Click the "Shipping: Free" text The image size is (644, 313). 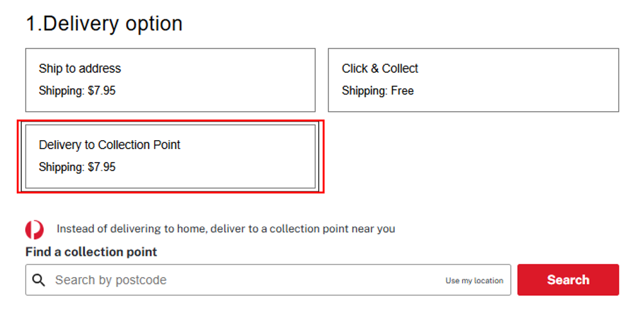(378, 91)
